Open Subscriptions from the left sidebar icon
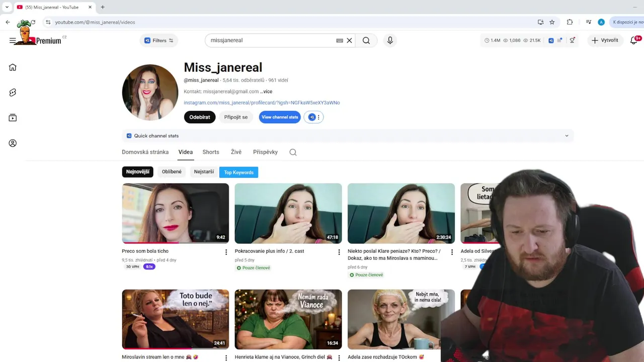 tap(13, 118)
